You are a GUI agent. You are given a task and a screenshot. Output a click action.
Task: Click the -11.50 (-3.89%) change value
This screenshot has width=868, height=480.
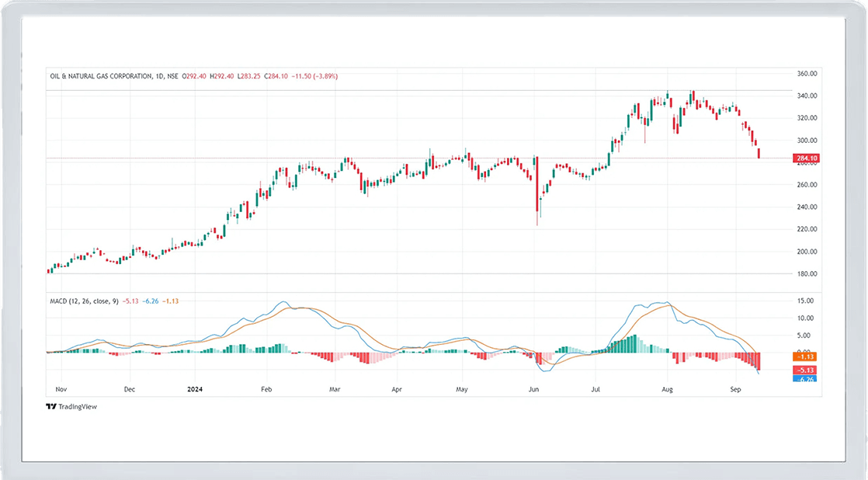pyautogui.click(x=314, y=76)
